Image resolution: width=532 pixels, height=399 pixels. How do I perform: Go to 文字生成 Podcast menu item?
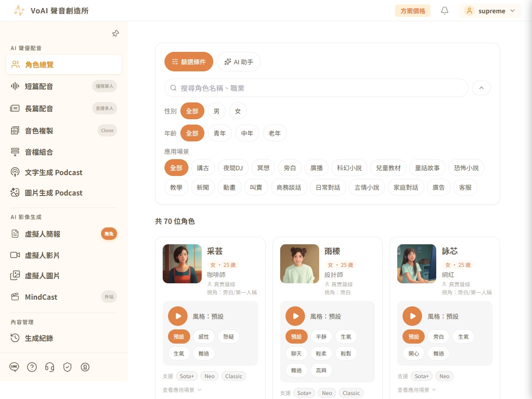(64, 172)
